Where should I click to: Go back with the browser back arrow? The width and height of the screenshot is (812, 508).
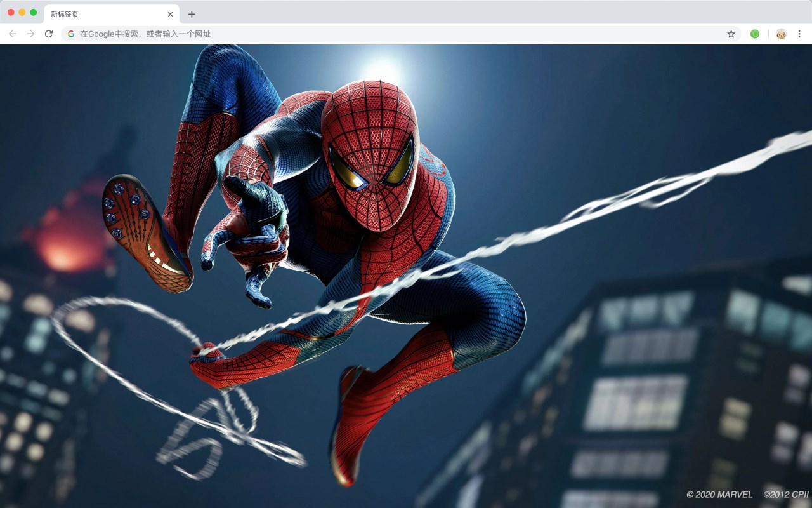[x=13, y=34]
